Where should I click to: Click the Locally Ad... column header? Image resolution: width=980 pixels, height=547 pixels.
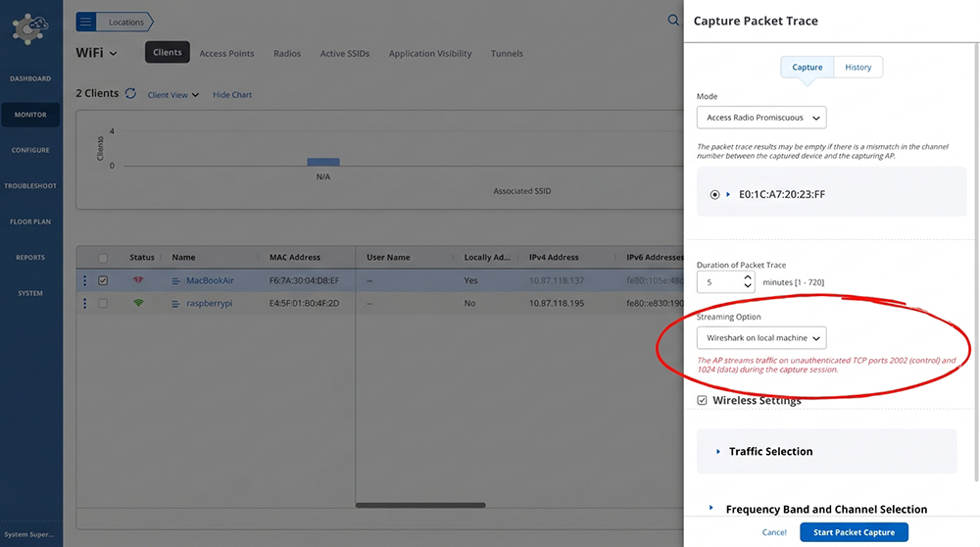pos(487,258)
